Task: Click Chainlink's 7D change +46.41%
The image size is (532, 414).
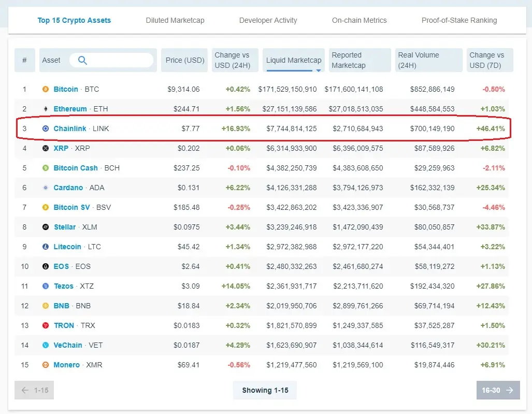Action: pyautogui.click(x=491, y=129)
